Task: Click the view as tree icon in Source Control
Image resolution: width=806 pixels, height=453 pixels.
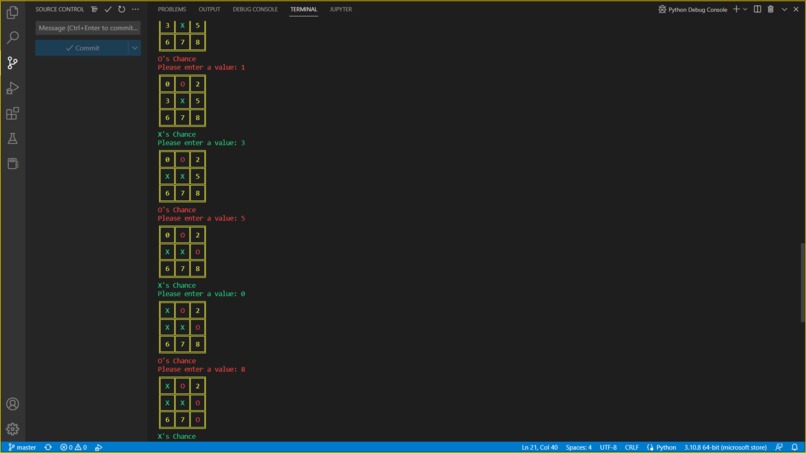Action: [x=94, y=9]
